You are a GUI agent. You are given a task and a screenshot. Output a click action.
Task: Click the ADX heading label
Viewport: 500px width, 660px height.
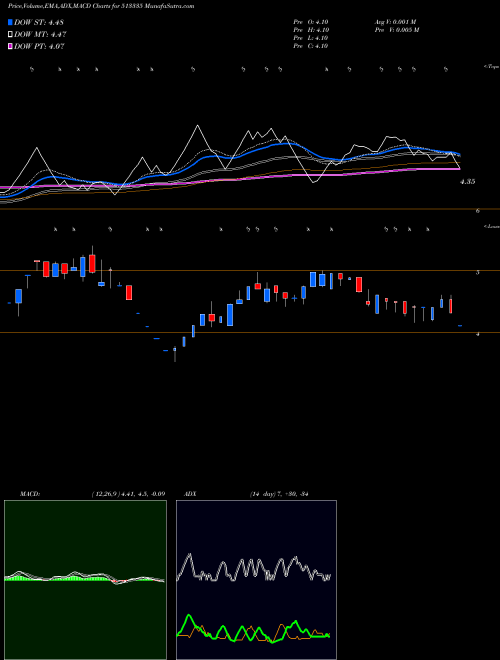point(190,494)
